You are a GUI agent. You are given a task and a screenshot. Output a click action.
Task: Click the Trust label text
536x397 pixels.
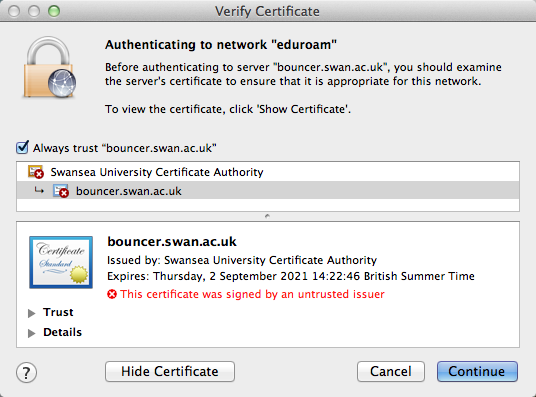point(58,312)
